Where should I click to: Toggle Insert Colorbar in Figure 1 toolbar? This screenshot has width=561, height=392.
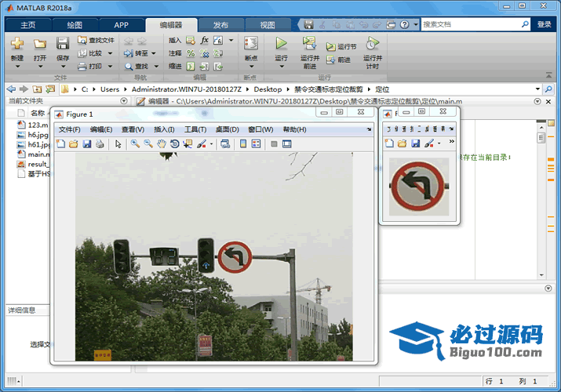[243, 143]
